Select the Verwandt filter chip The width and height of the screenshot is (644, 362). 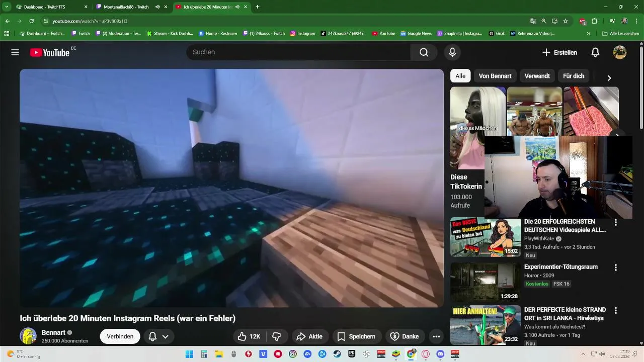click(537, 76)
